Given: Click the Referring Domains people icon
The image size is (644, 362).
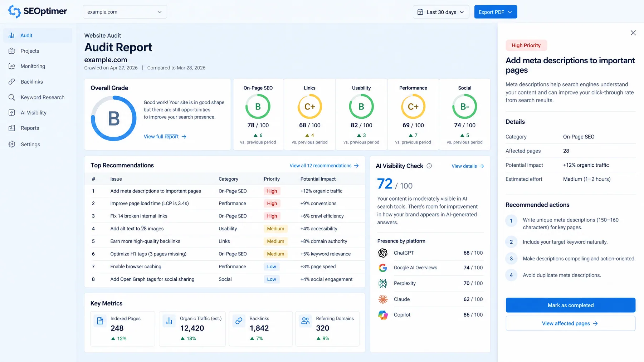Looking at the screenshot, I should tap(305, 321).
